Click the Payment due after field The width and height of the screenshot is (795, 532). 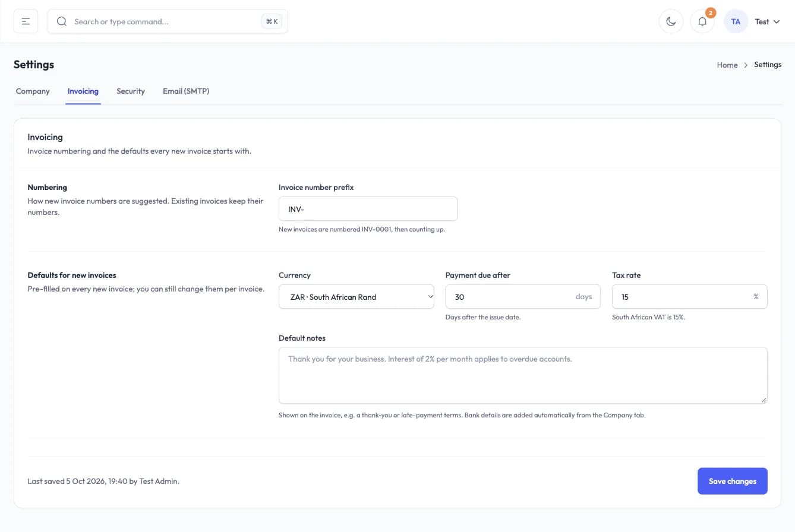point(523,297)
